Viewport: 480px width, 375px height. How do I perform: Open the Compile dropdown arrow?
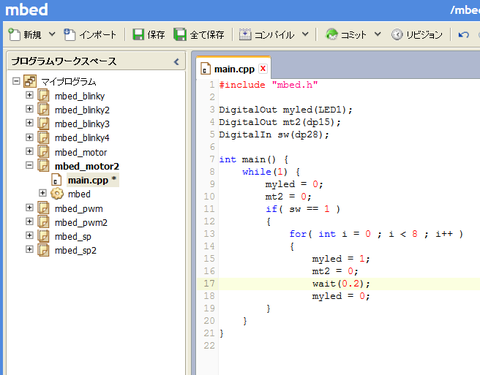coord(305,34)
